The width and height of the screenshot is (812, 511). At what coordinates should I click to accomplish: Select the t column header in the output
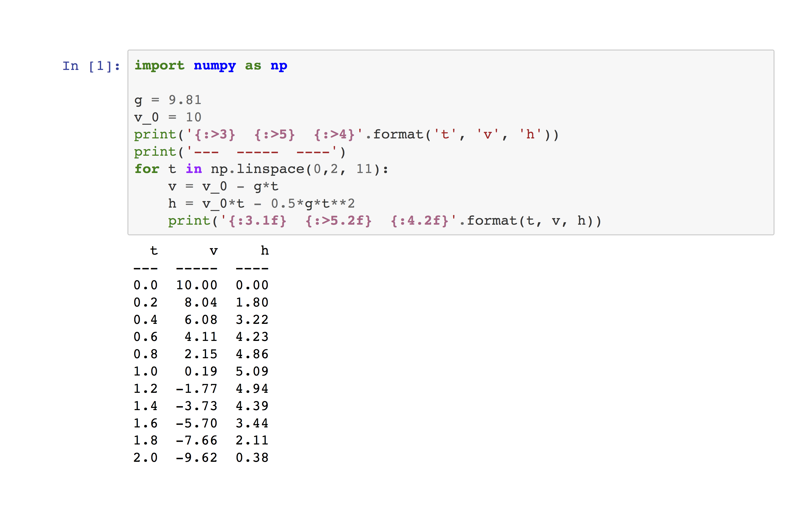(x=154, y=250)
